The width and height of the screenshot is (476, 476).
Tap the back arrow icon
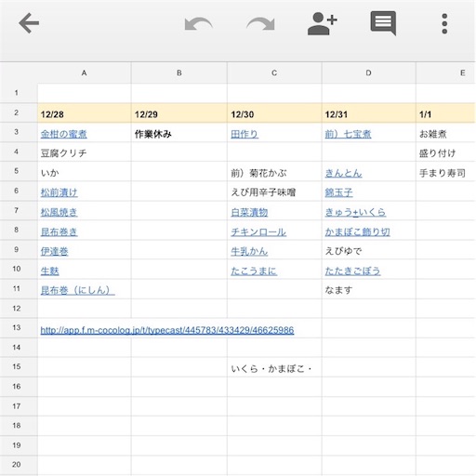coord(29,23)
